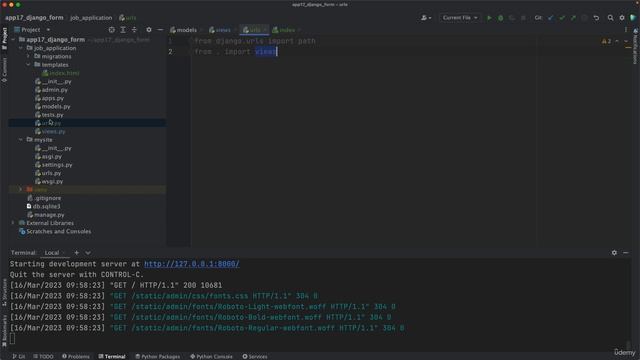Click Select Opened File target icon
Image resolution: width=640 pixels, height=360 pixels.
pos(111,30)
